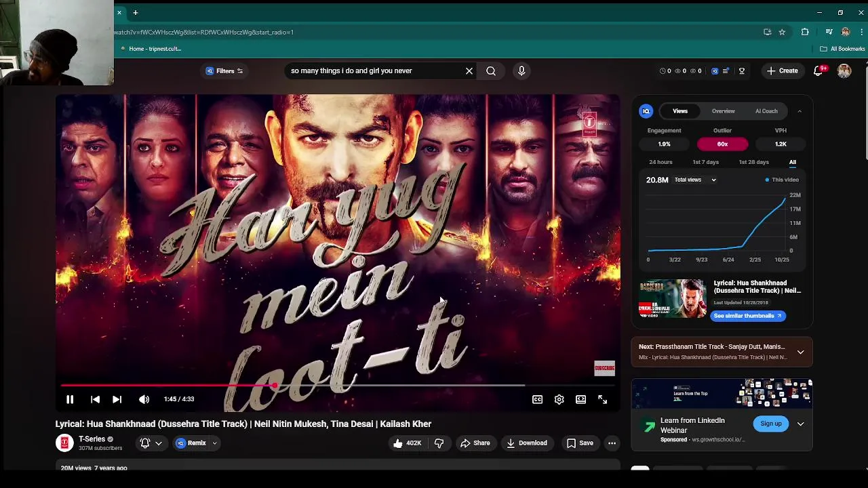
Task: Save the video to a playlist
Action: (x=579, y=443)
